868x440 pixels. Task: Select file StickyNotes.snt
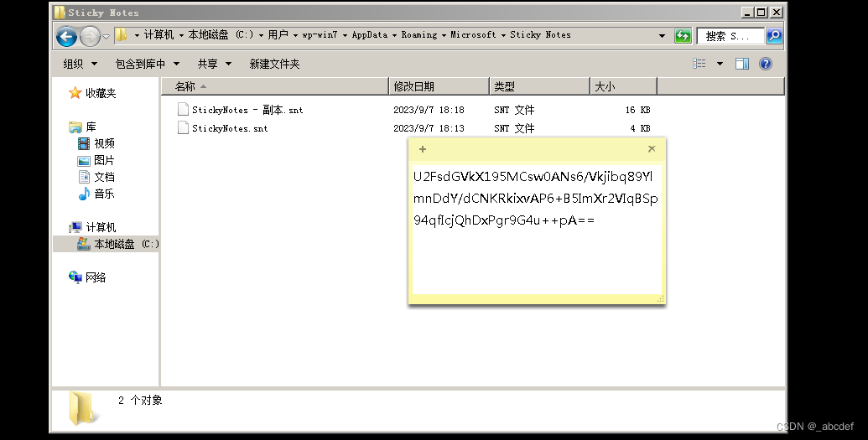tap(230, 128)
